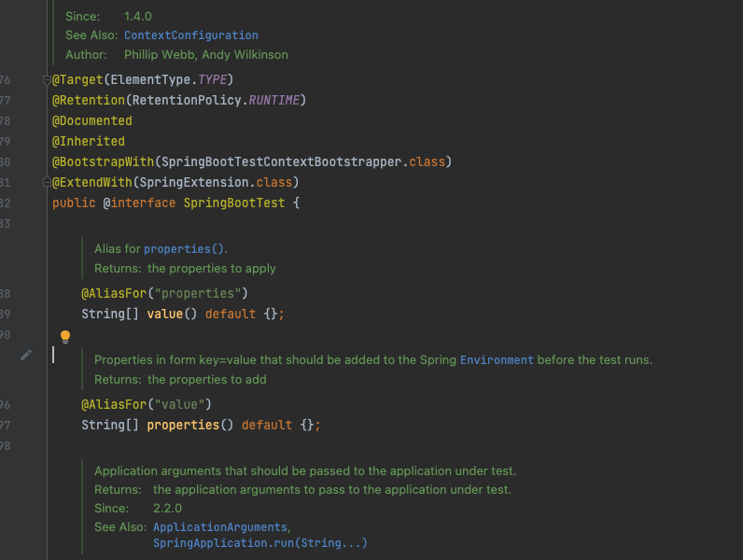Image resolution: width=743 pixels, height=560 pixels.
Task: Click 'the properties to add' doc text
Action: (x=206, y=380)
